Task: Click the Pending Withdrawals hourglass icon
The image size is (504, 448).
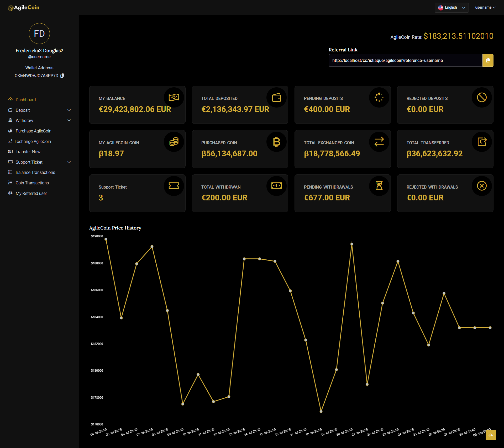Action: click(x=379, y=186)
